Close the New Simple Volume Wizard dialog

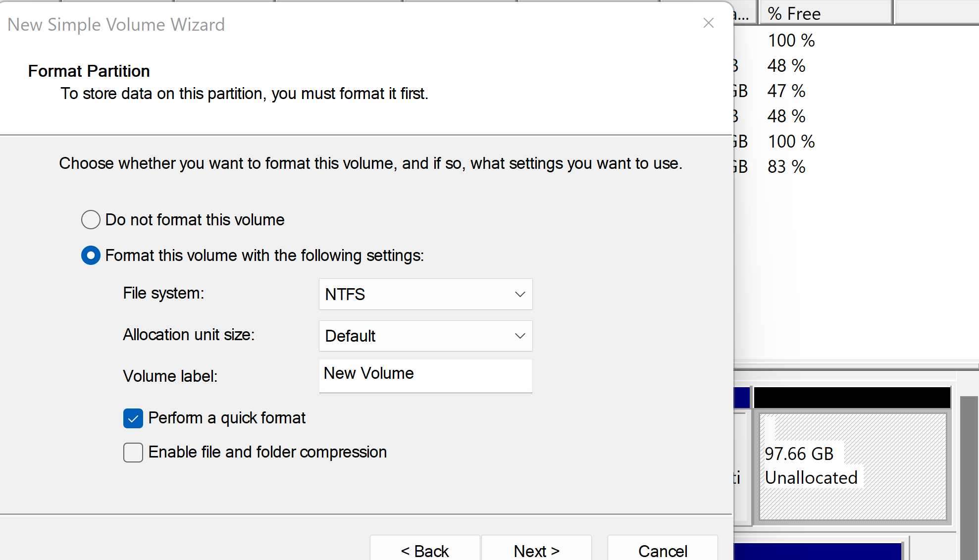[708, 23]
